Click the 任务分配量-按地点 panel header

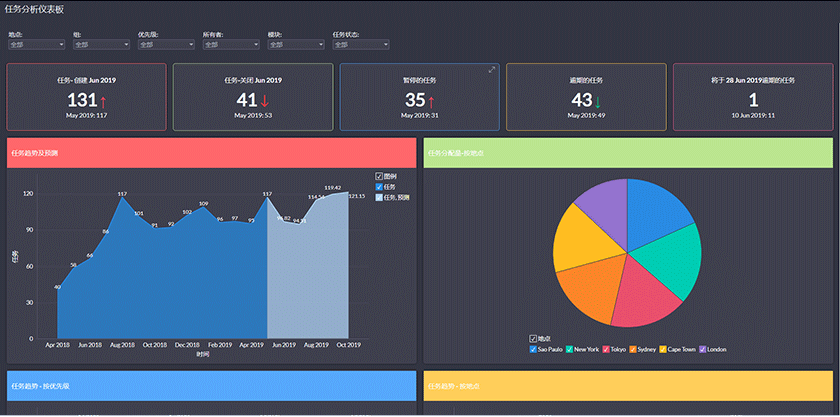click(628, 153)
